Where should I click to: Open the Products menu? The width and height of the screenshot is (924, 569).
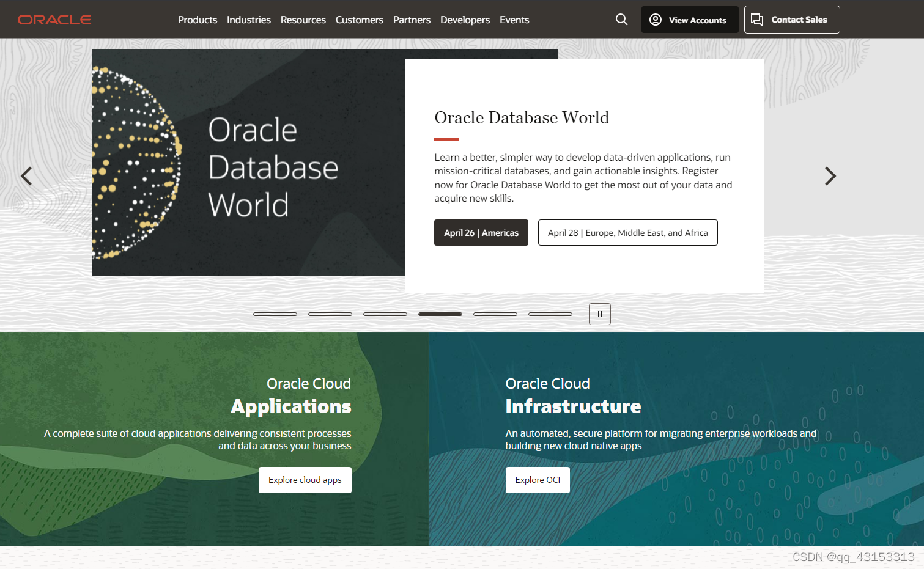click(198, 20)
